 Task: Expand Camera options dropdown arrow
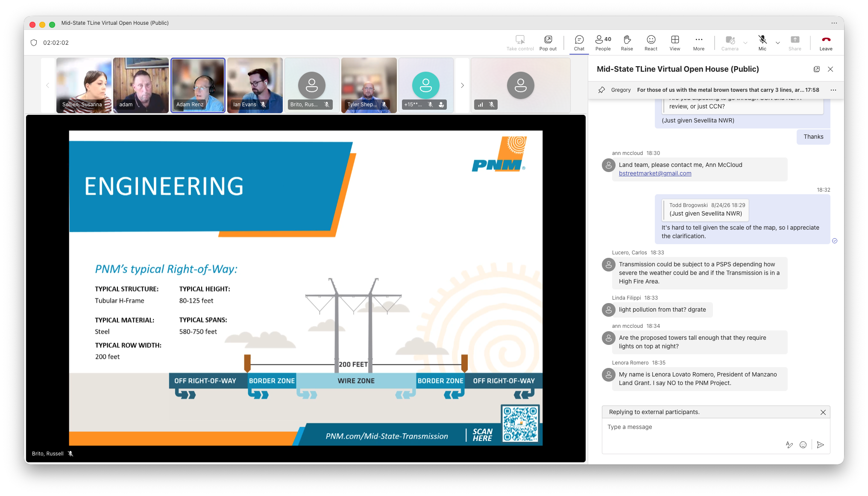745,43
